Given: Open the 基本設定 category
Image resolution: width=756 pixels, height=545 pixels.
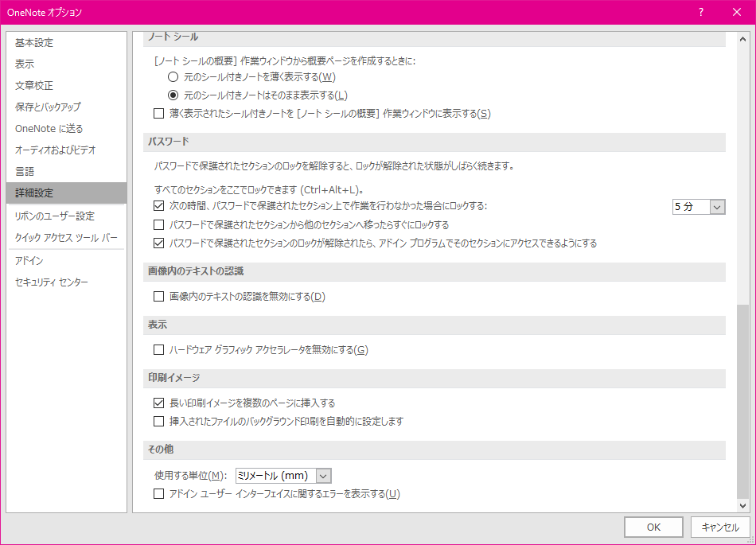Looking at the screenshot, I should click(x=67, y=42).
